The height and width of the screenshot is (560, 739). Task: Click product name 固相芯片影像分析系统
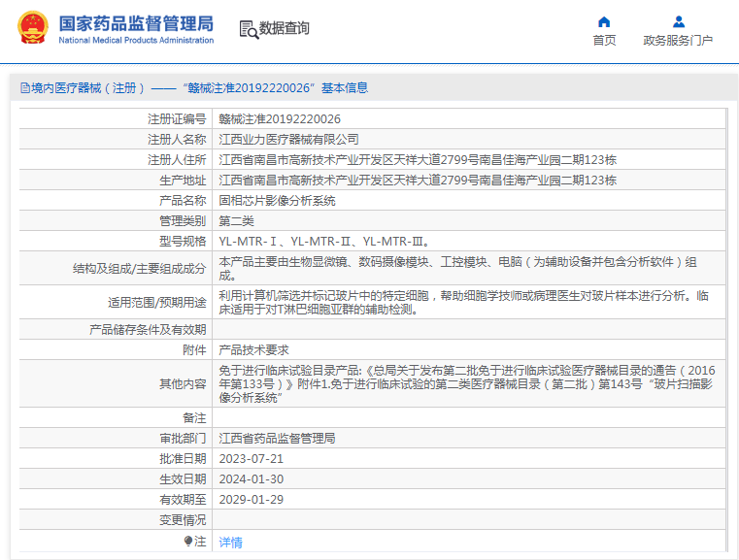(x=277, y=201)
